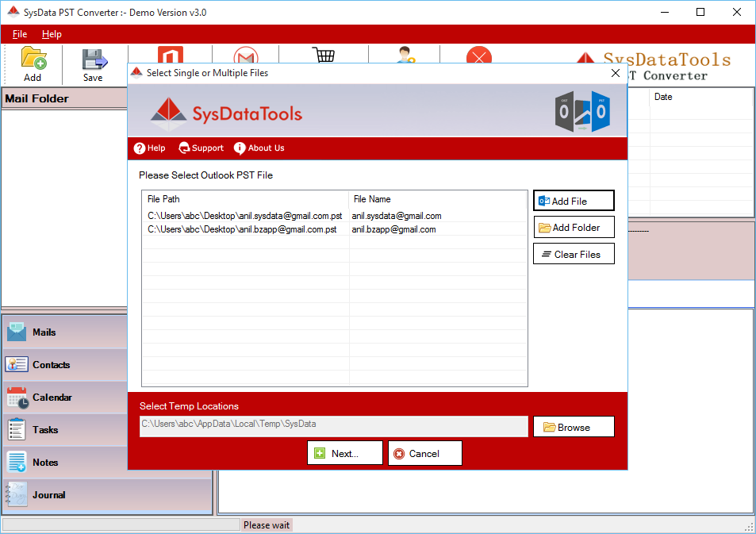Viewport: 756px width, 534px height.
Task: Click the Office toolbar icon behind dialog
Action: pos(171,55)
